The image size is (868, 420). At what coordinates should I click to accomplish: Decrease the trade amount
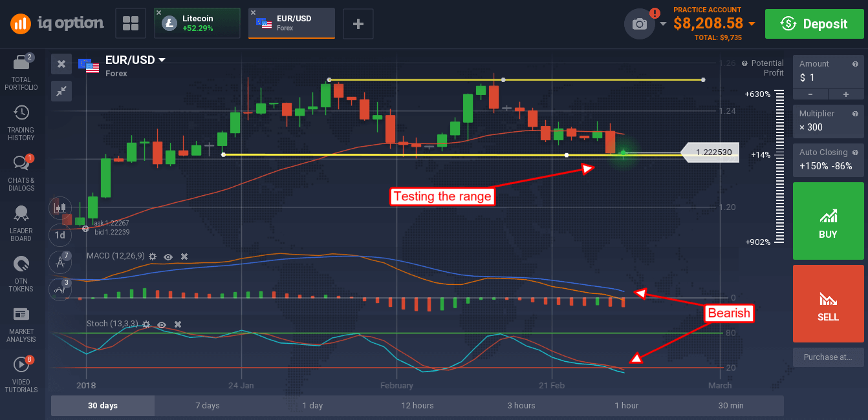(810, 94)
